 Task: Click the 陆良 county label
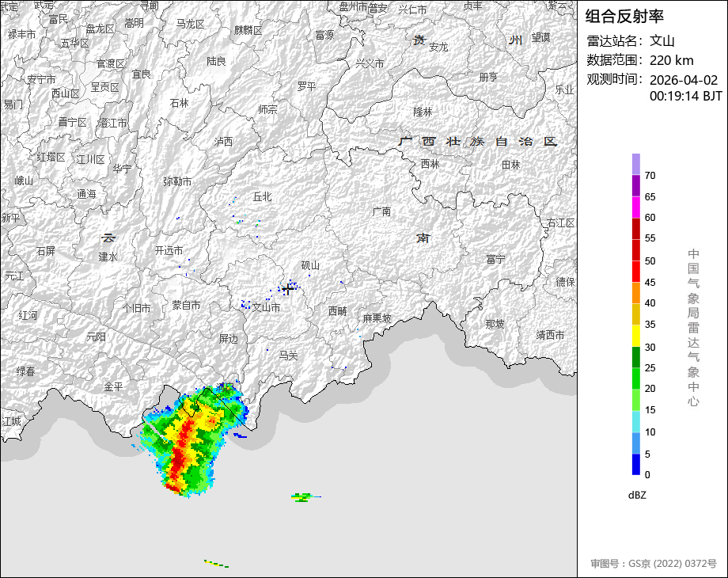pos(216,61)
